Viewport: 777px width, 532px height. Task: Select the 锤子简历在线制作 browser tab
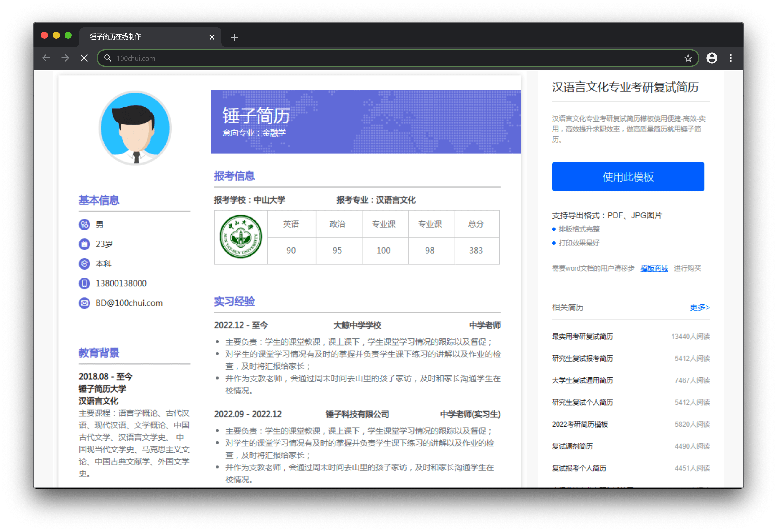coord(150,37)
